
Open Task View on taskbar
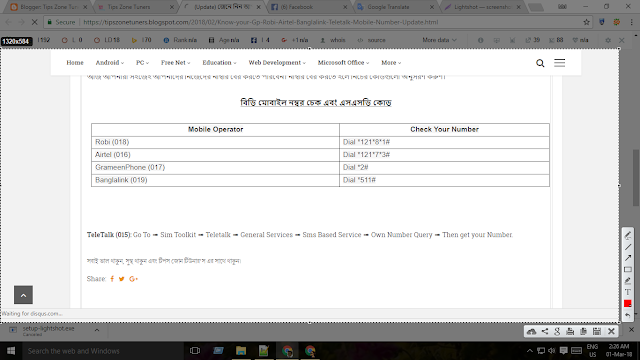pyautogui.click(x=195, y=351)
